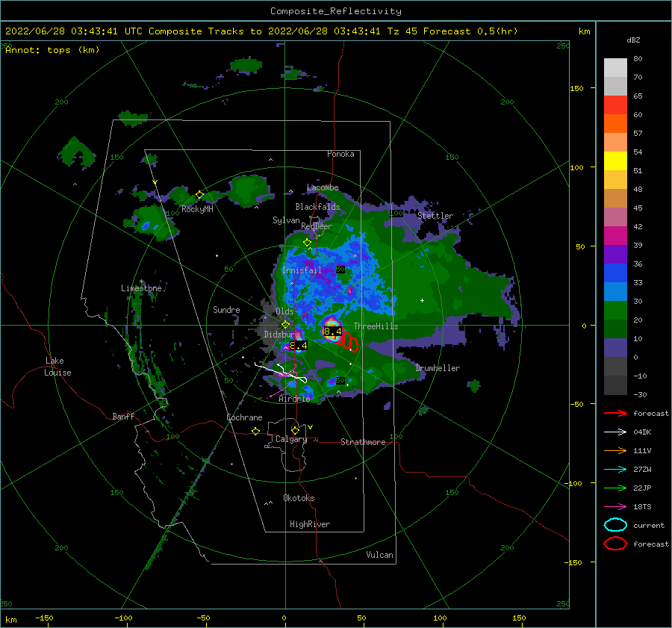
Task: Click the Cochrane town label
Action: 244,417
